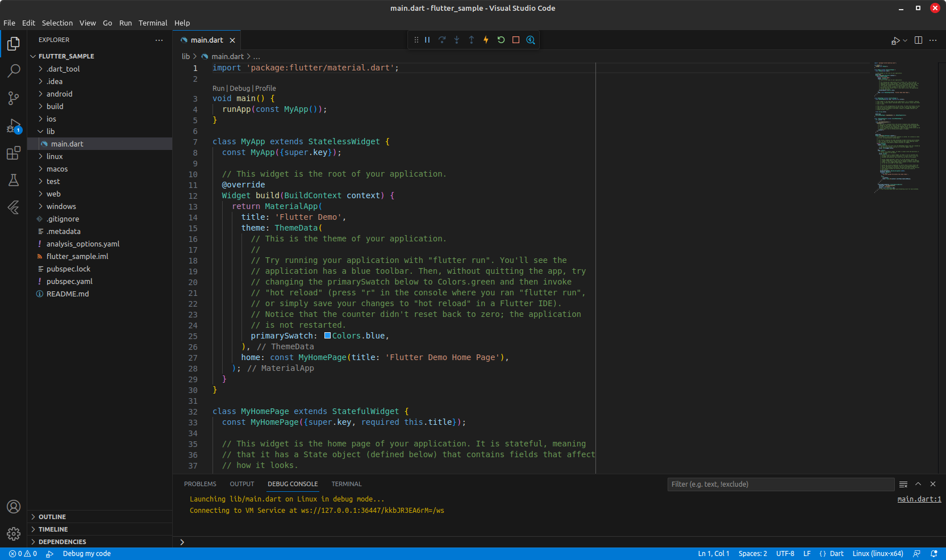Click Step Out in debug toolbar

(x=472, y=40)
